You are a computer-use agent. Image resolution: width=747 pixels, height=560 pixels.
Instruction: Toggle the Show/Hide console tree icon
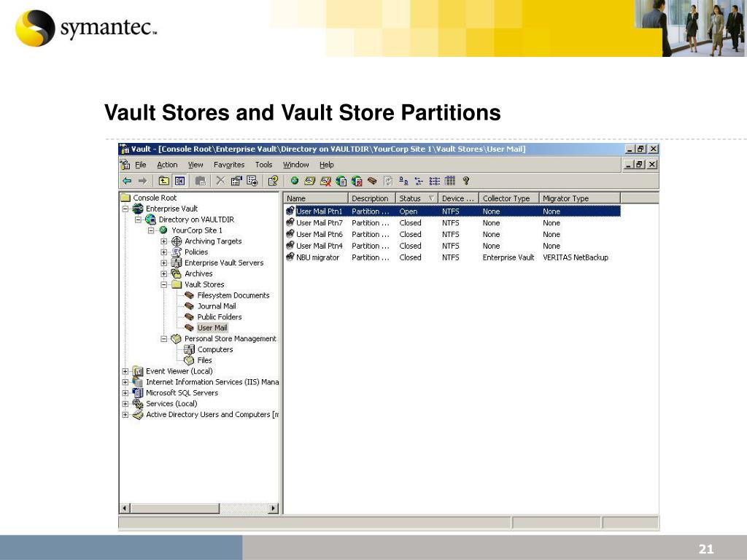pyautogui.click(x=179, y=181)
